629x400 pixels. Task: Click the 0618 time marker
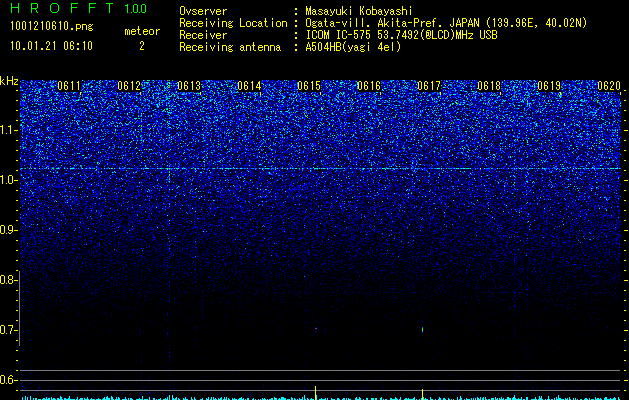click(x=489, y=86)
